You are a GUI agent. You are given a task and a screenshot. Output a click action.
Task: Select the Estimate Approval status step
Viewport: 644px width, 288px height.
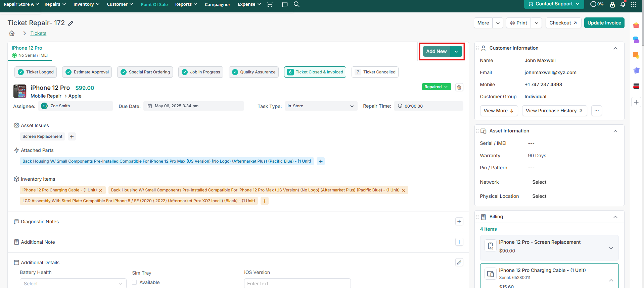click(87, 72)
